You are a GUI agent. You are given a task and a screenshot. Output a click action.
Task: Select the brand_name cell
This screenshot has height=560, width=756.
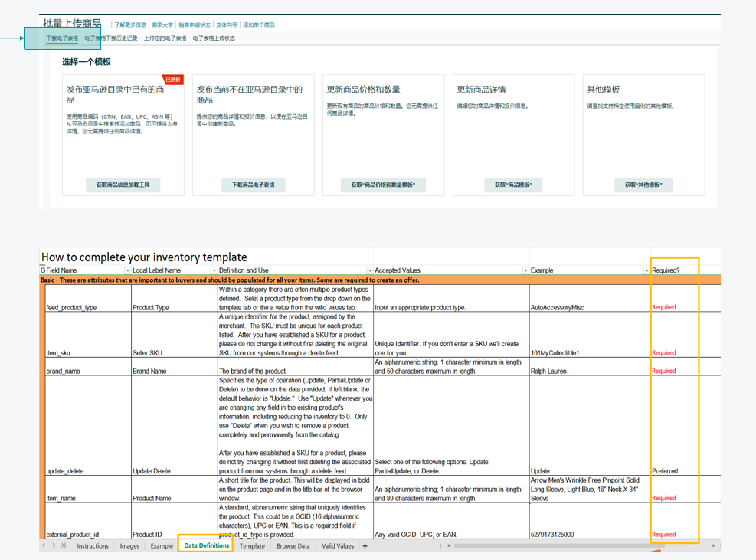tap(88, 367)
